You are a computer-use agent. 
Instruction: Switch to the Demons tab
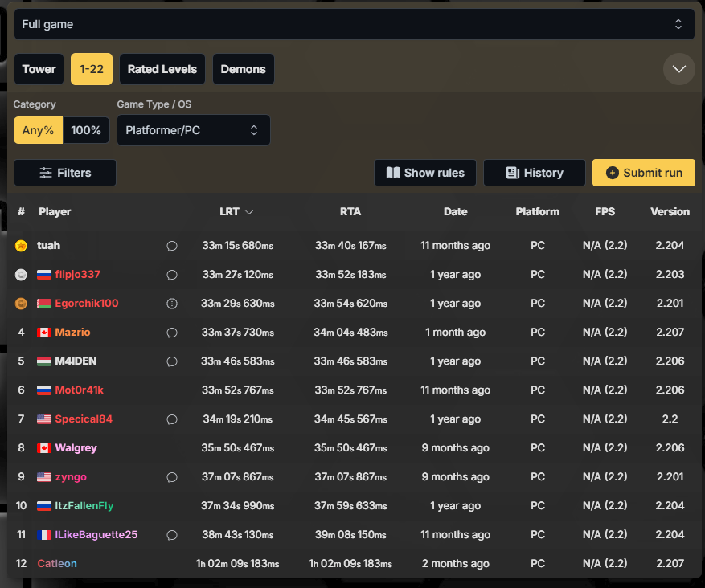click(244, 69)
